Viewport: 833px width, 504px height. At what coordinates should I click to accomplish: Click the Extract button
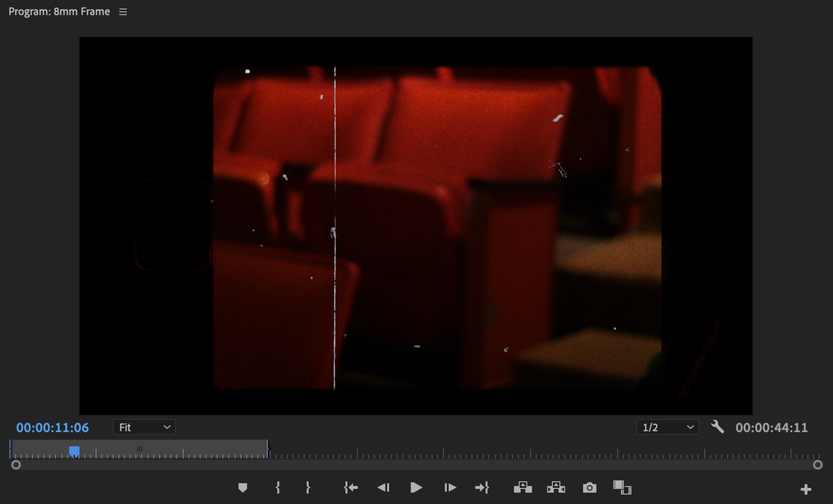[556, 487]
